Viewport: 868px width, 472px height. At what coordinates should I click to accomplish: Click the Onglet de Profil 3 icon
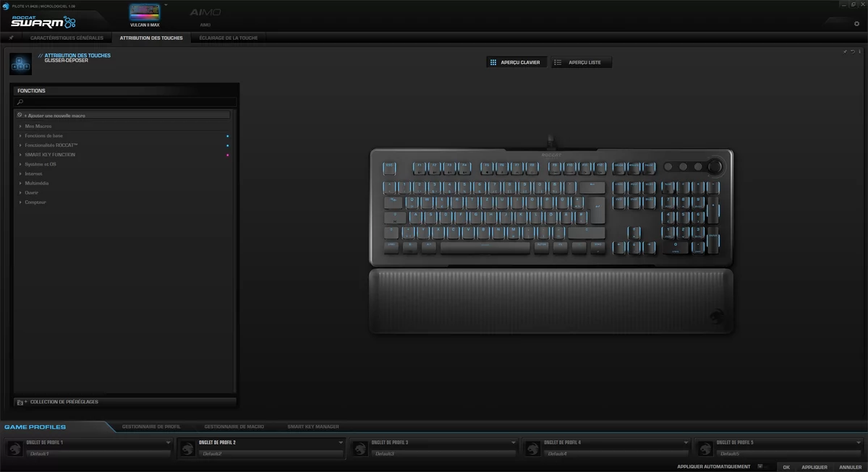(x=359, y=448)
